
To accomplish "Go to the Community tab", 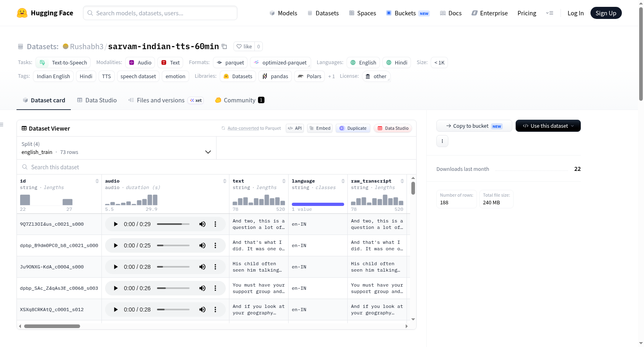I will 239,100.
